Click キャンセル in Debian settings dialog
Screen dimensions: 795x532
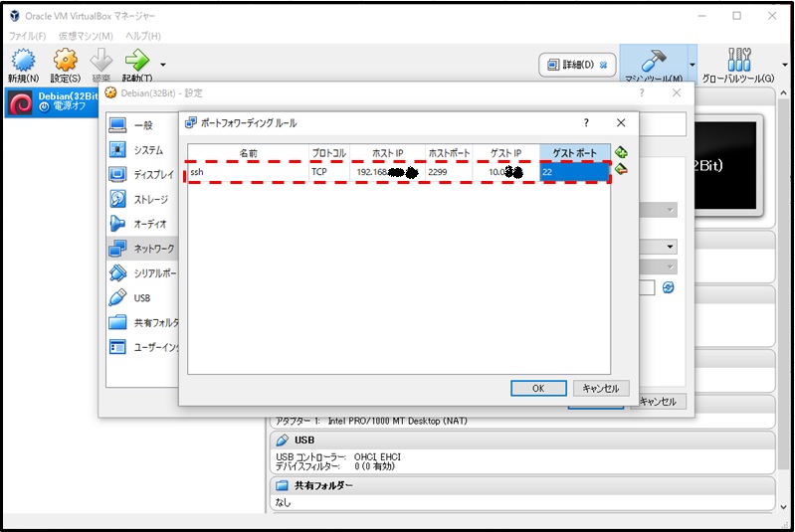click(x=659, y=402)
